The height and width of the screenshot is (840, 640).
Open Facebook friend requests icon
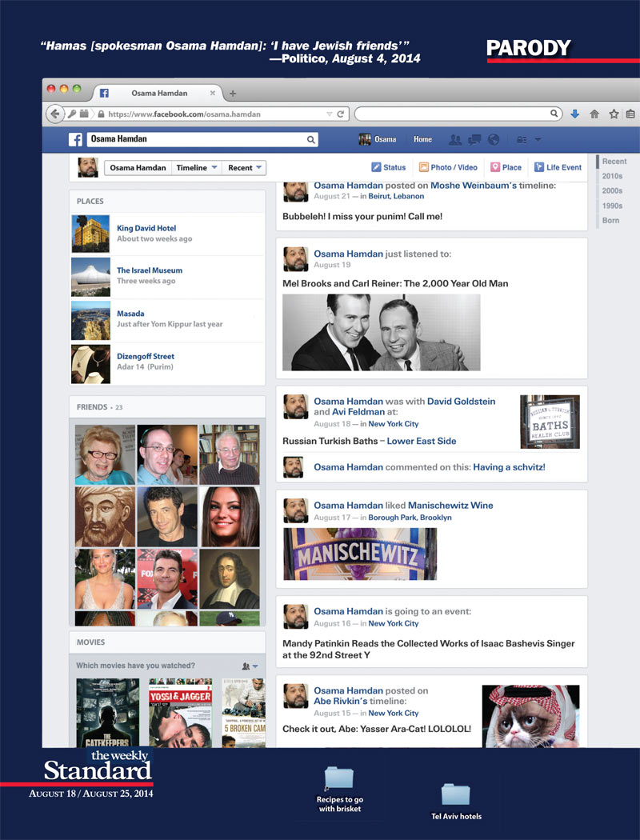(455, 140)
